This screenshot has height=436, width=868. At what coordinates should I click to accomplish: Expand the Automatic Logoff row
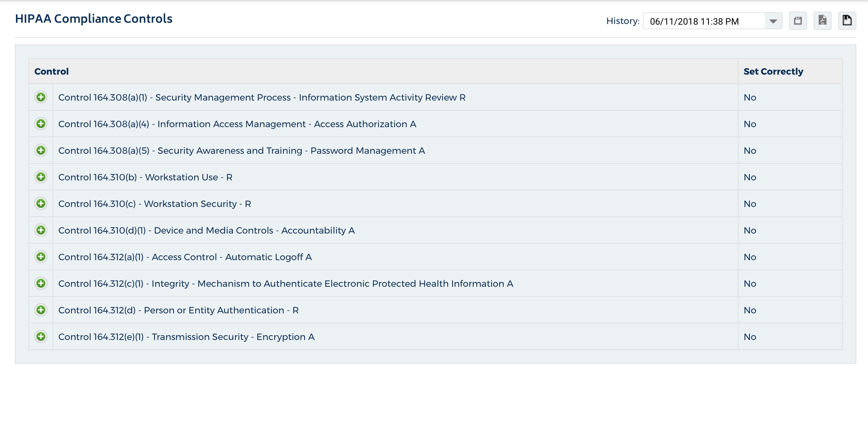tap(41, 257)
